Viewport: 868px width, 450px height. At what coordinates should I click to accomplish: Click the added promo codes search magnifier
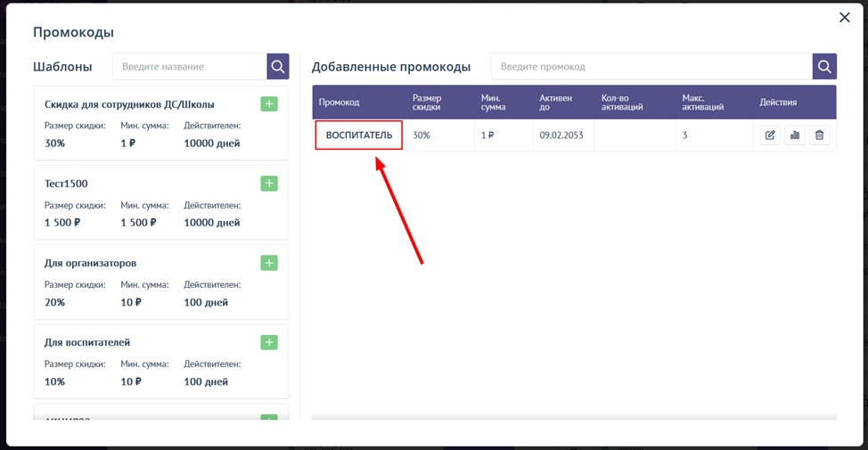[x=824, y=67]
